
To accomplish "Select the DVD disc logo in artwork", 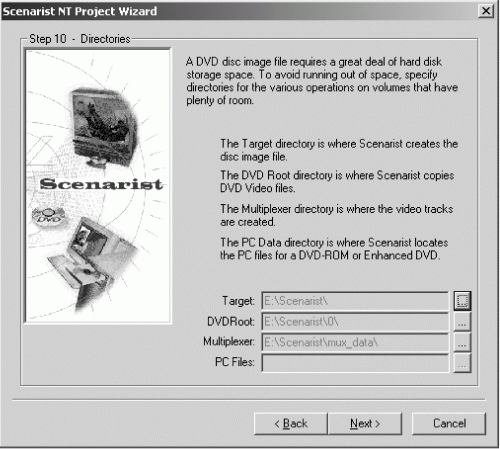I will tap(49, 216).
